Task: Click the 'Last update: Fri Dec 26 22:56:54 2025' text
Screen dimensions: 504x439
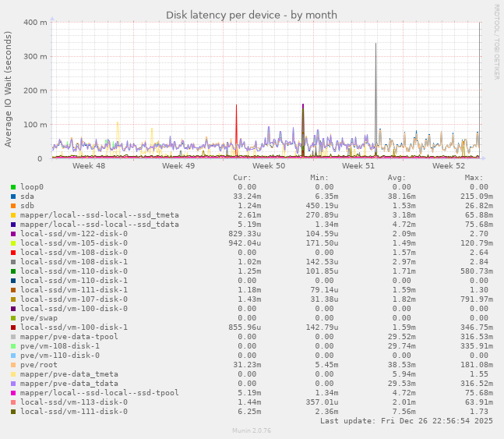Action: pyautogui.click(x=407, y=420)
